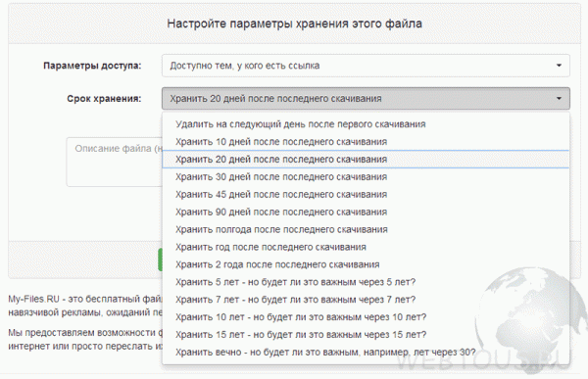Viewport: 588px width, 379px height.
Task: Pick Хранить 90 дней после последнего скачивания
Action: pyautogui.click(x=366, y=212)
